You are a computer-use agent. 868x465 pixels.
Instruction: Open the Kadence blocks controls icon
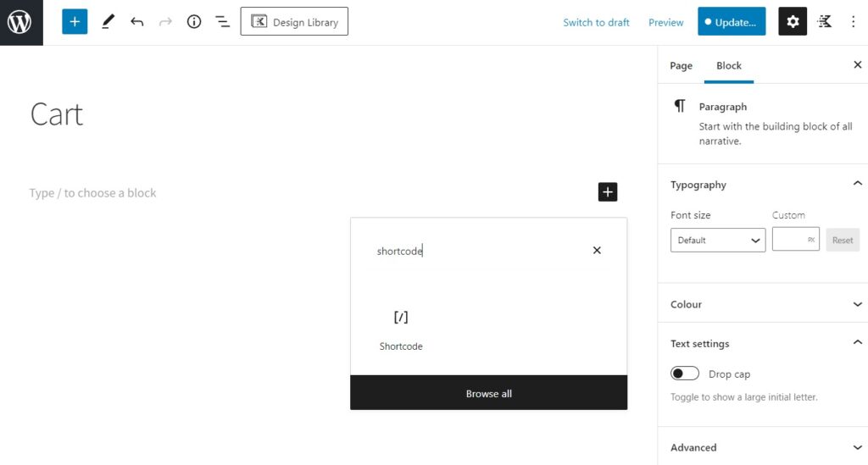[x=825, y=22]
